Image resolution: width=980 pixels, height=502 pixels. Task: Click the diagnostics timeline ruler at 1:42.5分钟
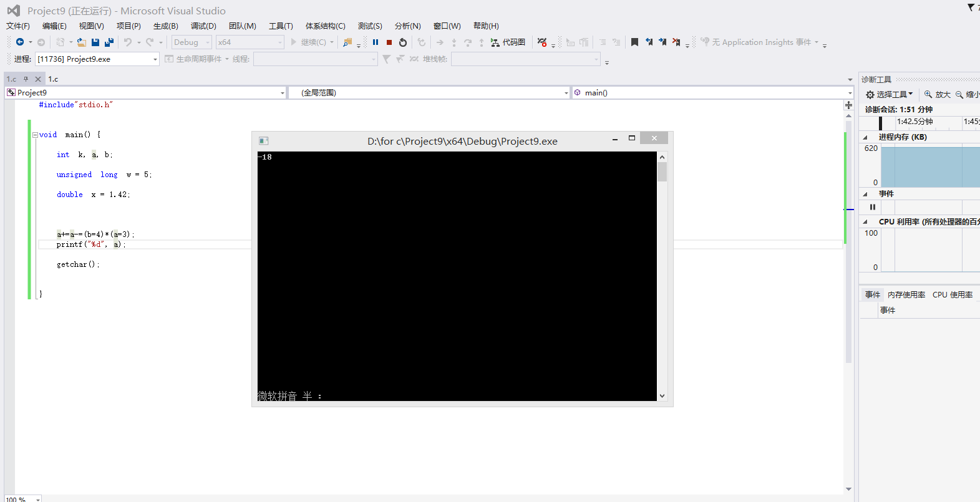point(915,122)
